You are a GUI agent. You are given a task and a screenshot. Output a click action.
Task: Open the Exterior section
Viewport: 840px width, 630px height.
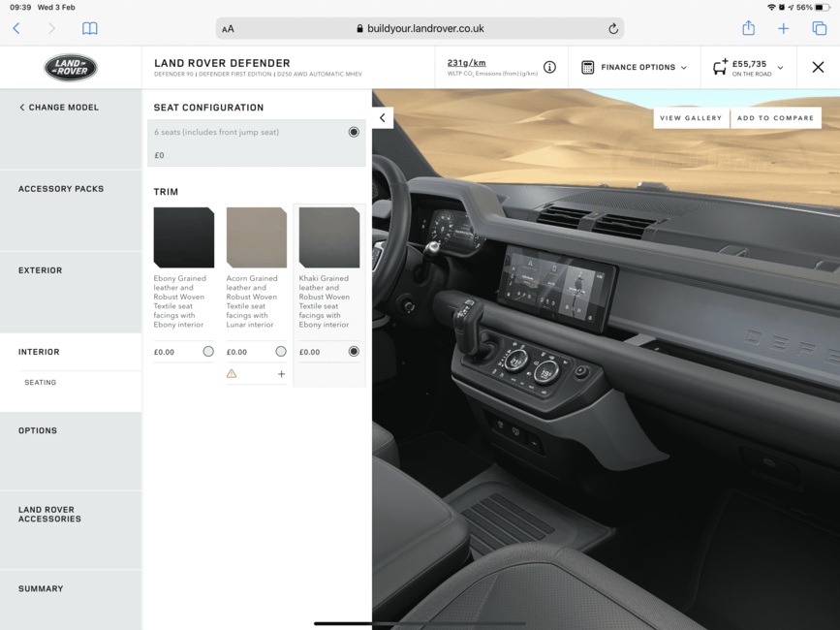71,292
